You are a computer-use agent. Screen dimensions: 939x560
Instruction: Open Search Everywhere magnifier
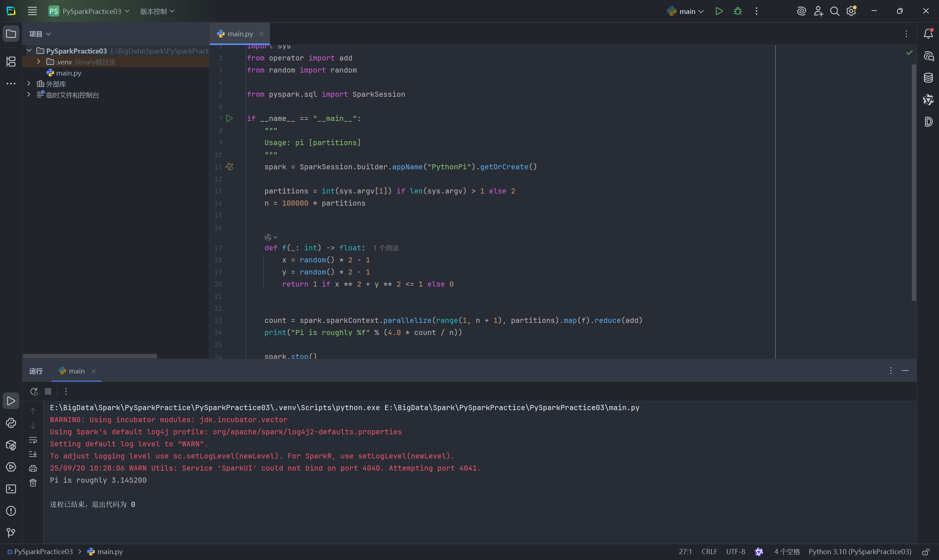tap(835, 11)
